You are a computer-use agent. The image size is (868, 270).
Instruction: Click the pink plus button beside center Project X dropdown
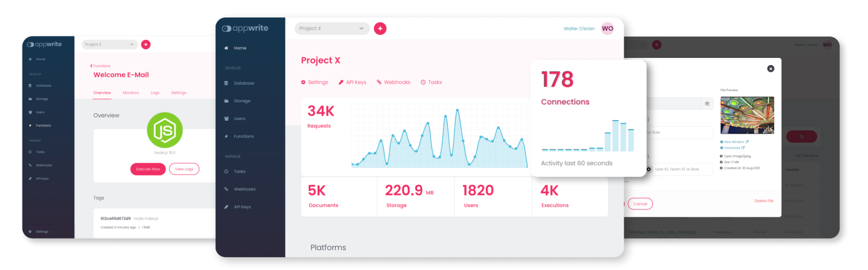(x=380, y=28)
